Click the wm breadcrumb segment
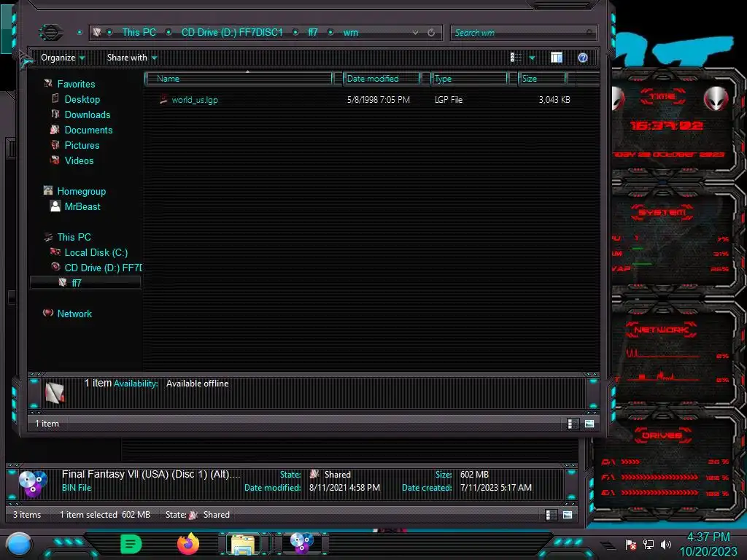The width and height of the screenshot is (747, 560). pyautogui.click(x=351, y=32)
